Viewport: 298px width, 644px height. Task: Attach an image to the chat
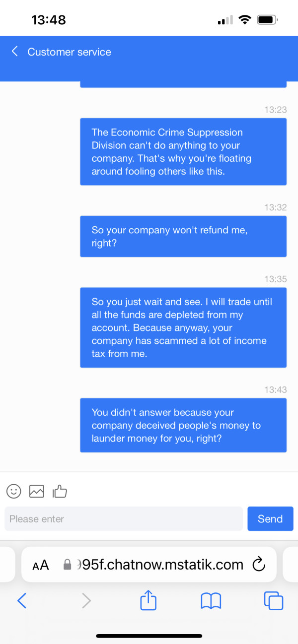(x=37, y=491)
